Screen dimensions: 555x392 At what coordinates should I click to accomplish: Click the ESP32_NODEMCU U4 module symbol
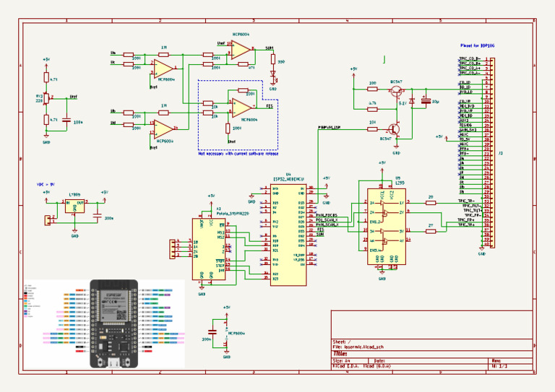click(288, 235)
